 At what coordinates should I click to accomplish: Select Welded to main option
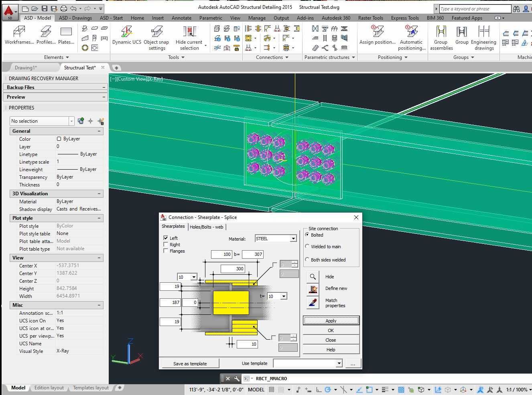pyautogui.click(x=307, y=246)
